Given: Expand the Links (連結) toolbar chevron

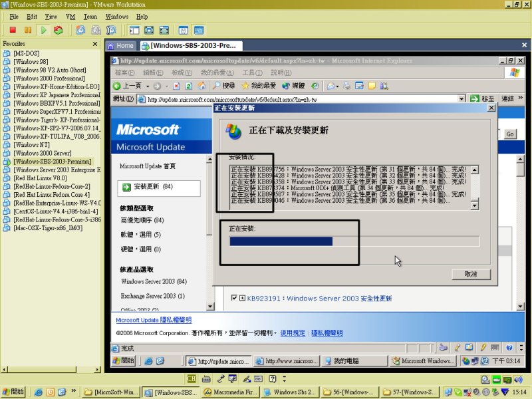Looking at the screenshot, I should pos(521,98).
